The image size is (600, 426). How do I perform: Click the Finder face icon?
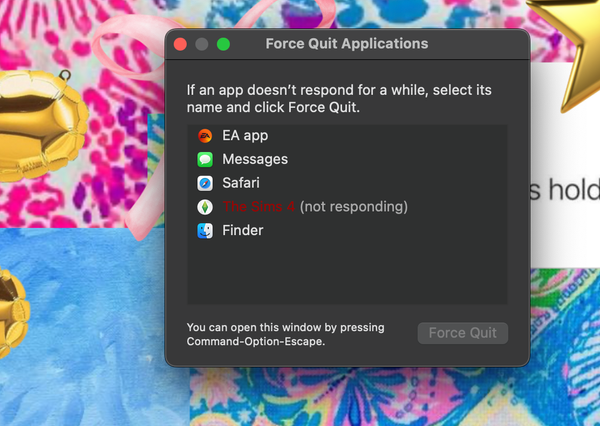pos(204,231)
